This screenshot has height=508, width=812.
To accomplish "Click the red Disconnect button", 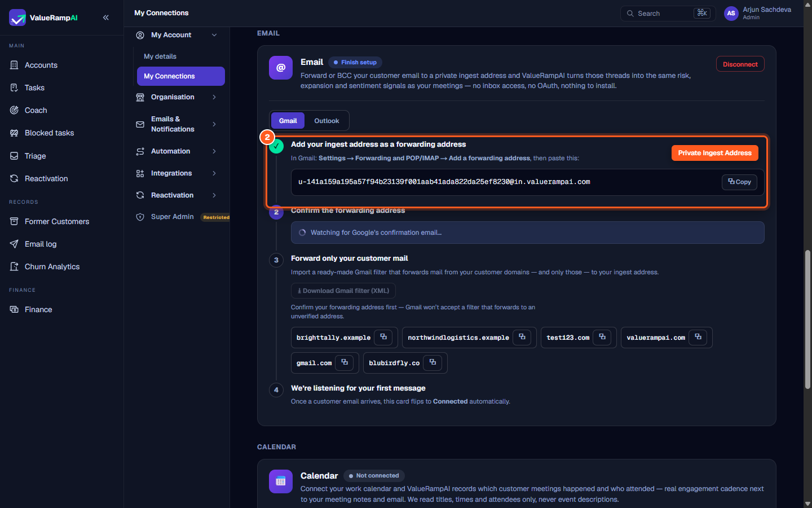I will [740, 64].
